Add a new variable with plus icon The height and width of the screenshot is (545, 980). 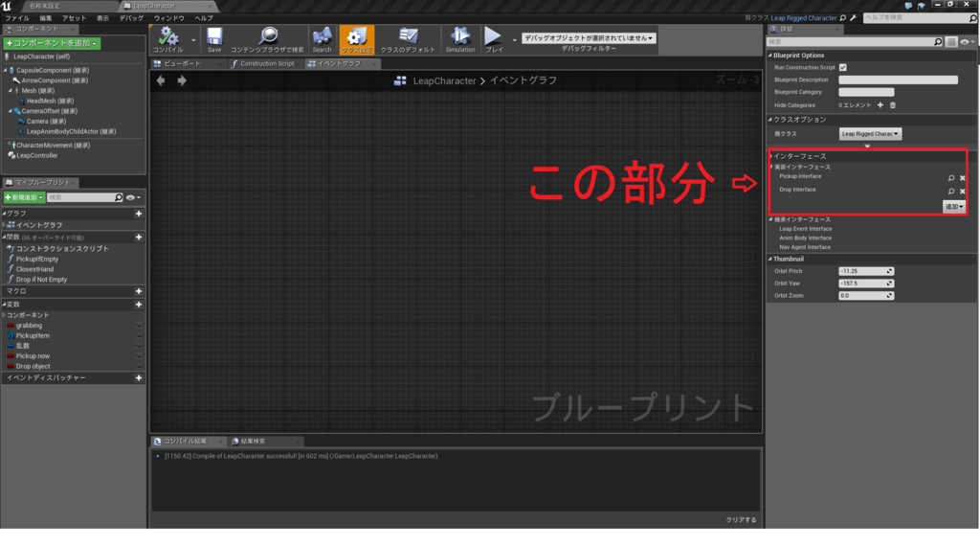(x=139, y=305)
